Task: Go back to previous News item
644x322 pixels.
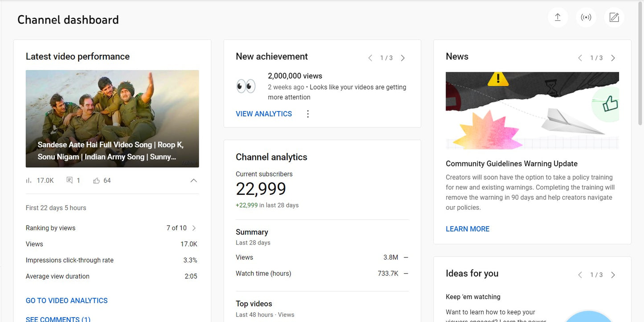Action: 580,58
